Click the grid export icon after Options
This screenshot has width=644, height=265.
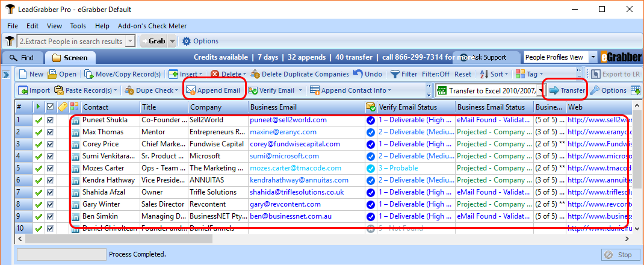[636, 90]
